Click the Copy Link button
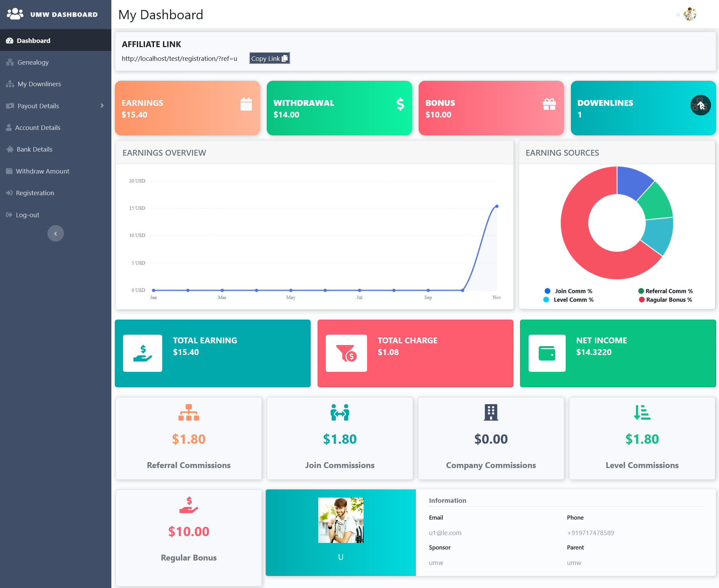 [x=269, y=58]
